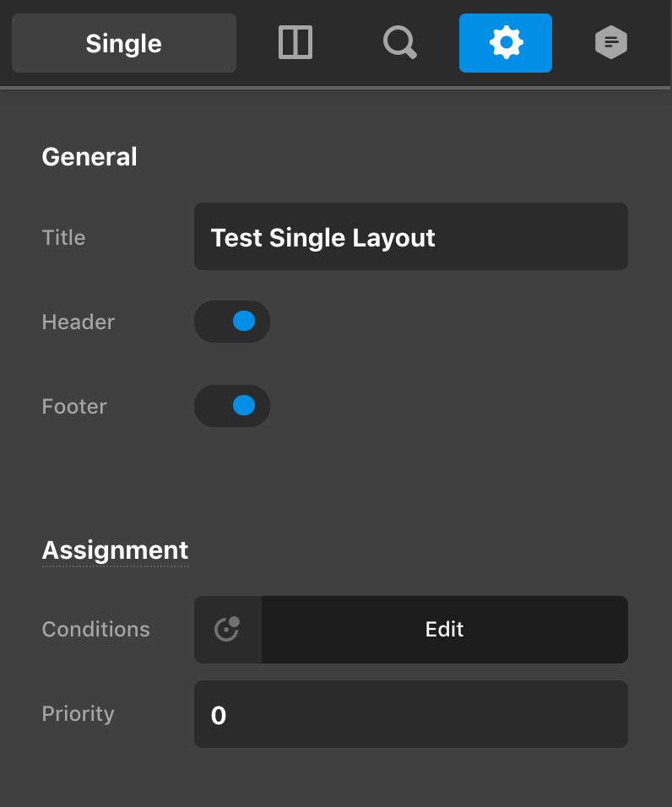This screenshot has height=807, width=672.
Task: Select the blue gear settings icon
Action: tap(505, 42)
